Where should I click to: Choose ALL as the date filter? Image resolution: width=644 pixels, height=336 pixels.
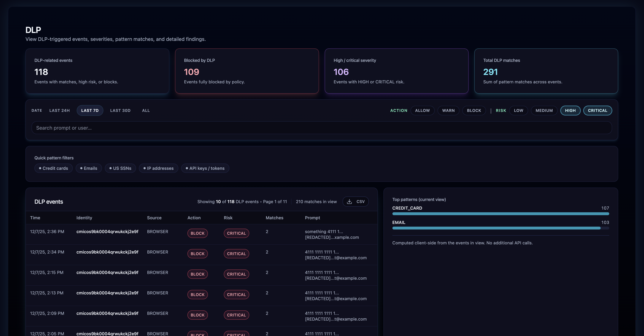click(x=146, y=110)
